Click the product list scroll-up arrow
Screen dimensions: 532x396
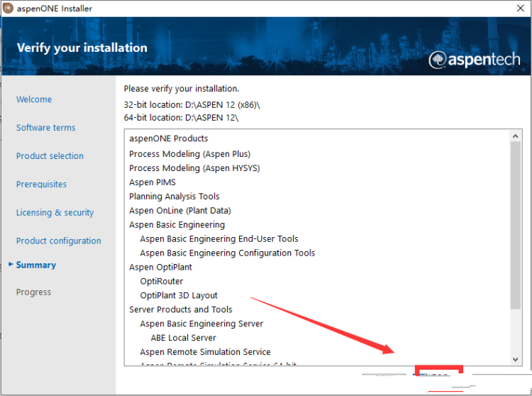coord(516,136)
